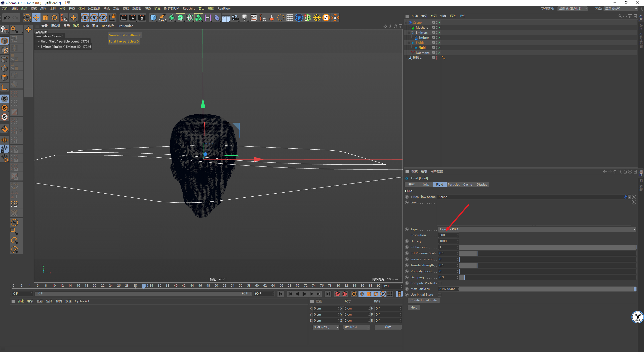
Task: Open the RealFlow menu
Action: 224,8
